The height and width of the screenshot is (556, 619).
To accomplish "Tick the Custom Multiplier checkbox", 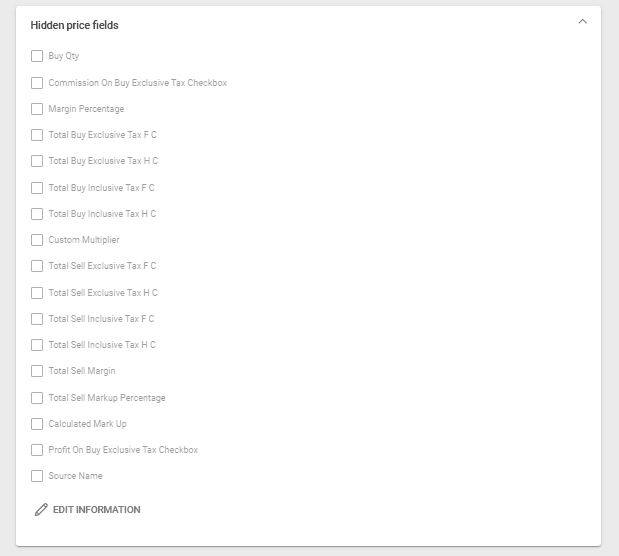I will [x=37, y=240].
